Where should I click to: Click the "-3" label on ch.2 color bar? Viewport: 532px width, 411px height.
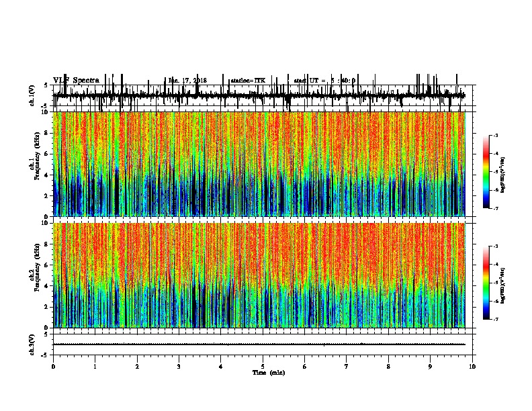pyautogui.click(x=495, y=246)
